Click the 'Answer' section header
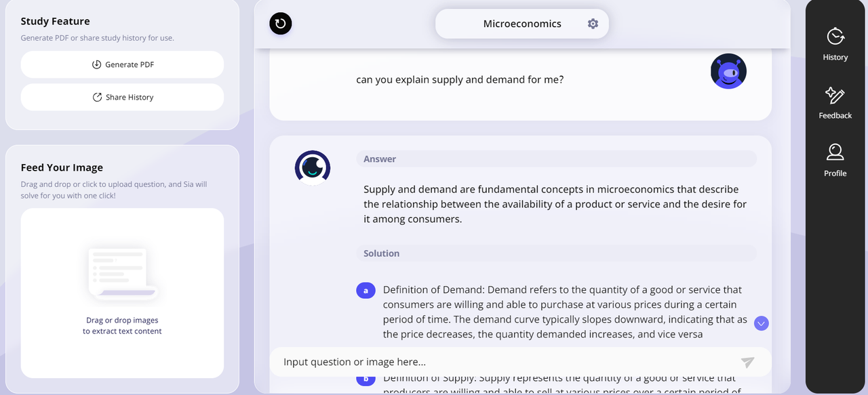868x395 pixels. click(556, 159)
